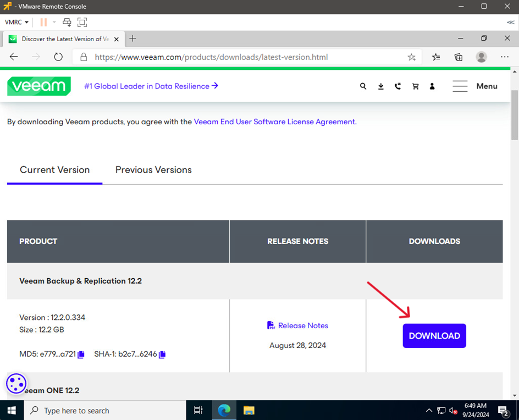519x420 pixels.
Task: Copy the MD5 hash with copy icon
Action: 81,355
